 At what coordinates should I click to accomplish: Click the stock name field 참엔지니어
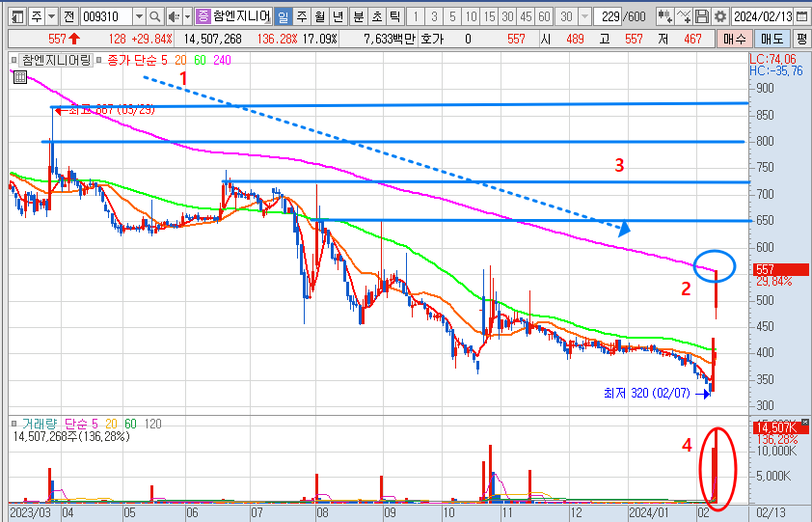click(241, 16)
